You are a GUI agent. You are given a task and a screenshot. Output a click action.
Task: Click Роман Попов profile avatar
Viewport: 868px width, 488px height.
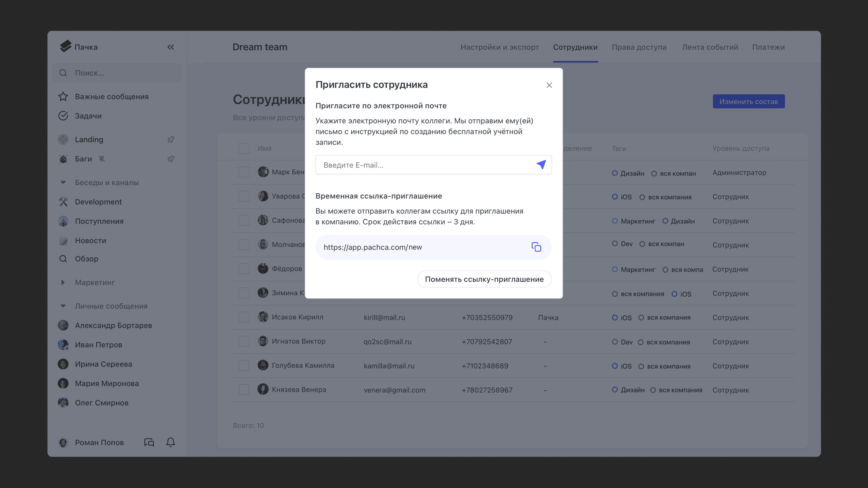pyautogui.click(x=63, y=443)
